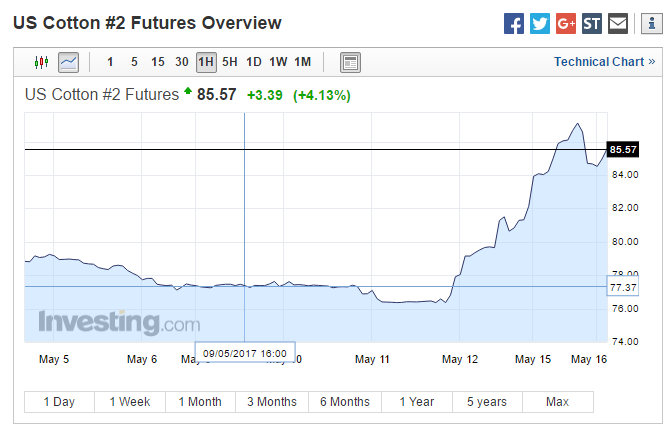Select the Max time range
Image resolution: width=667 pixels, height=437 pixels.
click(x=557, y=402)
